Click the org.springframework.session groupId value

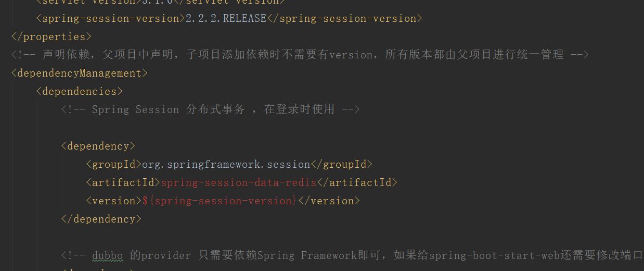pos(226,165)
